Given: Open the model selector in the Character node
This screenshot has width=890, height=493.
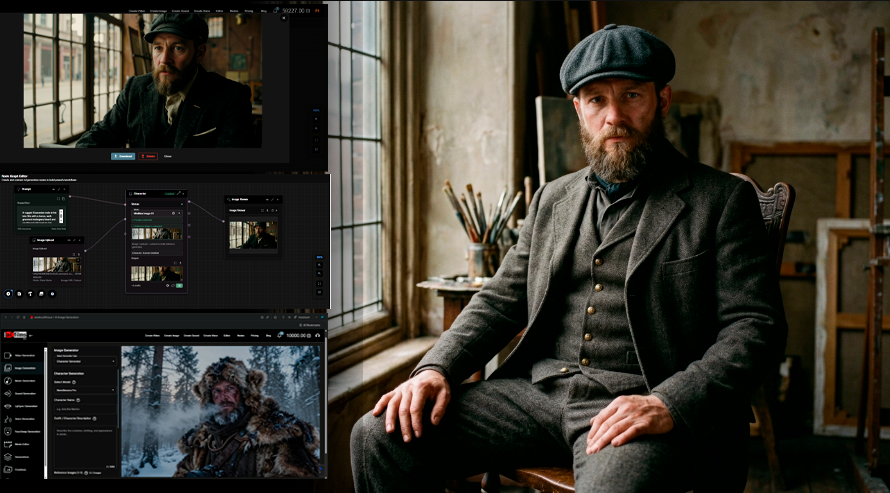Looking at the screenshot, I should [x=157, y=213].
